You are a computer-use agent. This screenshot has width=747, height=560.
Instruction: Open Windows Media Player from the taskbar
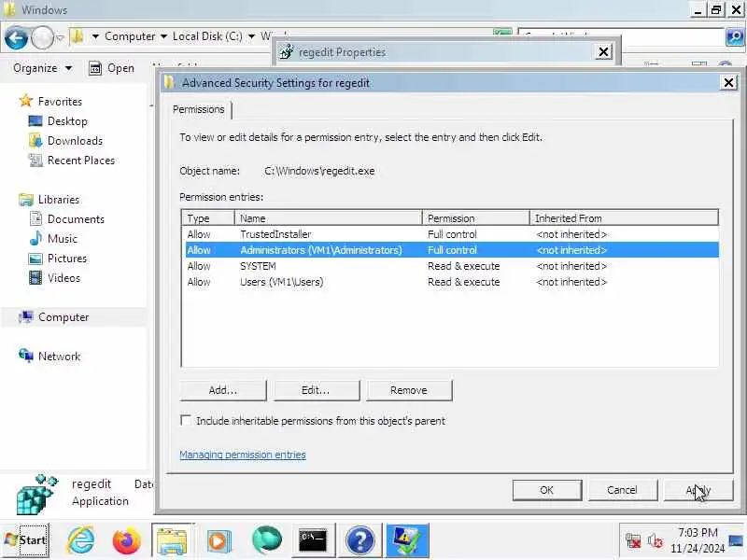[x=219, y=540]
